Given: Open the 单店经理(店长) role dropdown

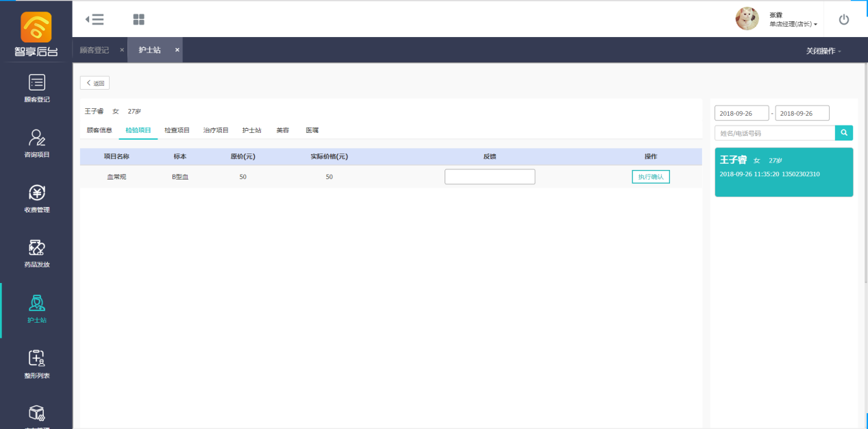Looking at the screenshot, I should pos(793,24).
